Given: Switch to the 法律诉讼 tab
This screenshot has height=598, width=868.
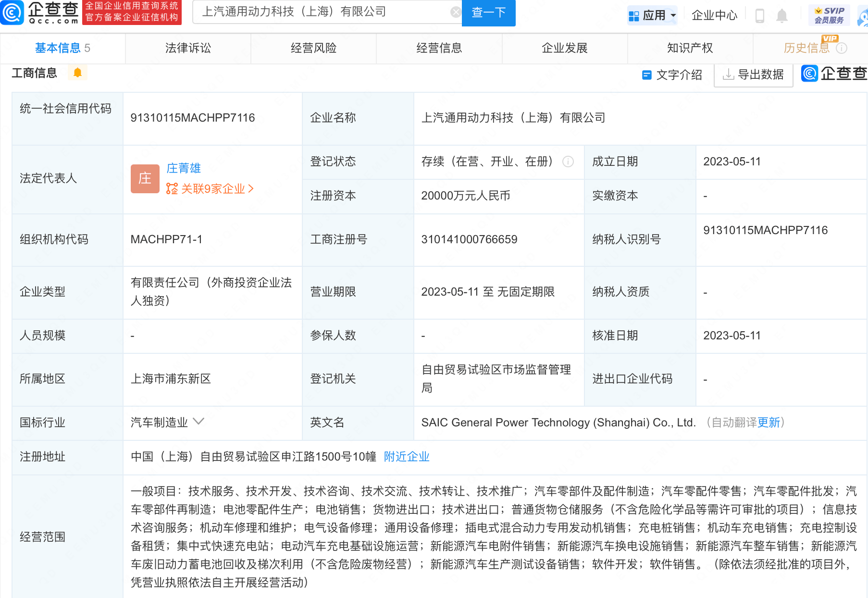Looking at the screenshot, I should point(188,48).
